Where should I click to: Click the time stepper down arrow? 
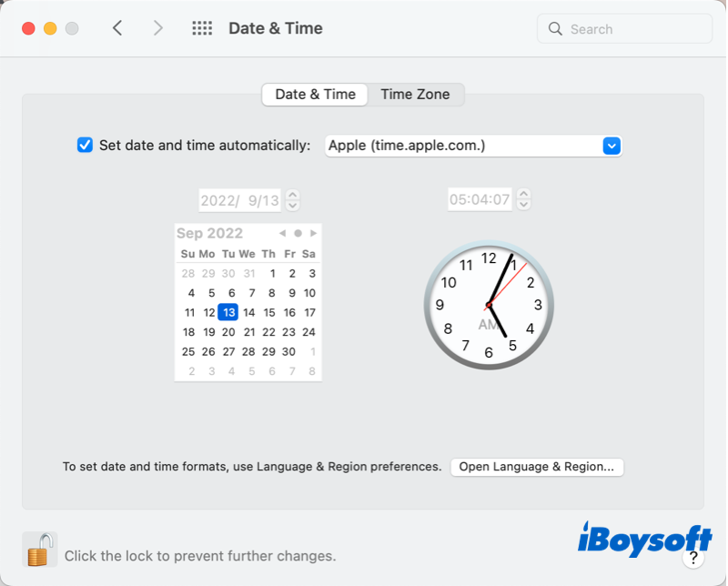pyautogui.click(x=523, y=204)
